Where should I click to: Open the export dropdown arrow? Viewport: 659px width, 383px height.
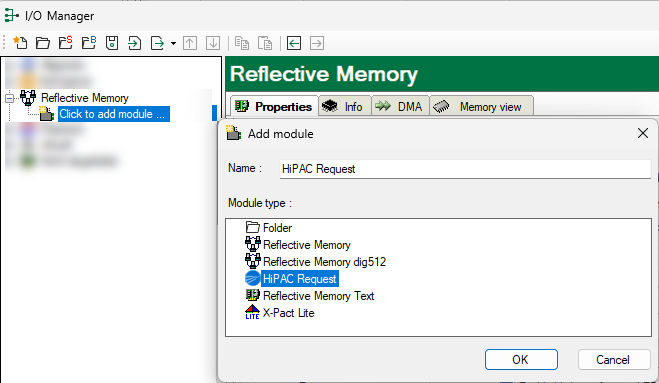(x=173, y=43)
